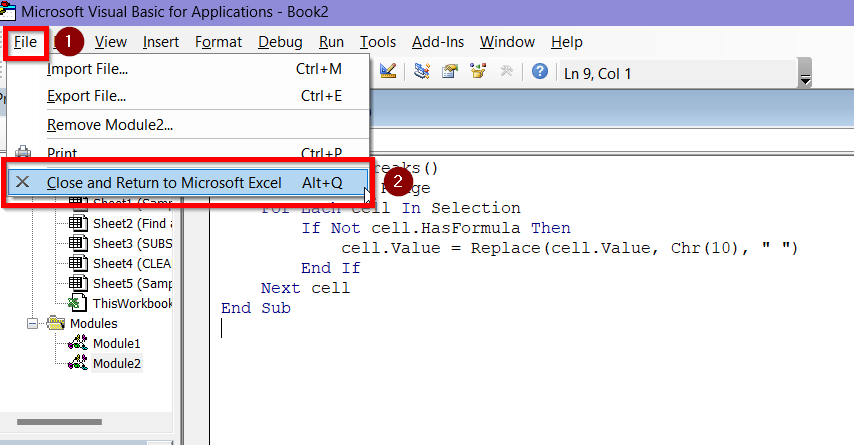Open the Run menu
The height and width of the screenshot is (445, 854).
[331, 42]
